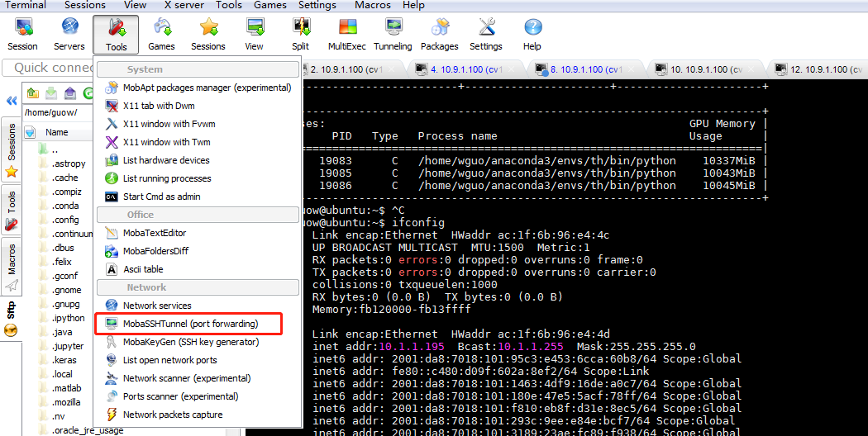Select the .ipython folder
Screen dimensions: 868x436
[61, 318]
